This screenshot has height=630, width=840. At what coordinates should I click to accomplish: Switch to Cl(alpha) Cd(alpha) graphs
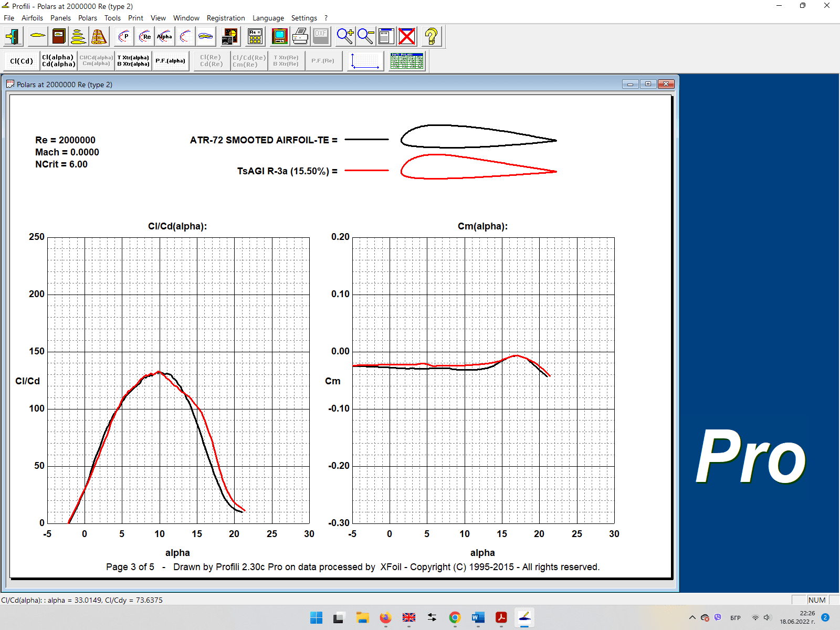(x=58, y=61)
